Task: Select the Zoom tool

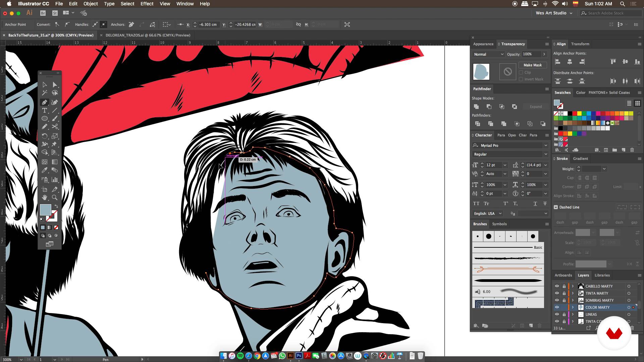Action: (x=55, y=197)
